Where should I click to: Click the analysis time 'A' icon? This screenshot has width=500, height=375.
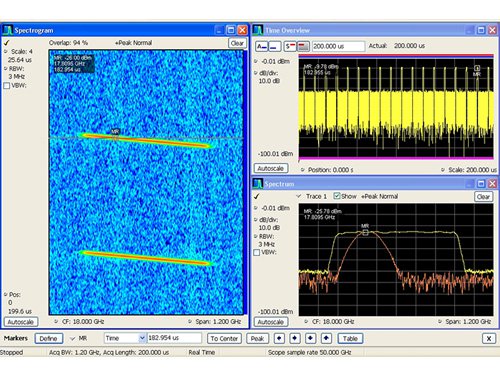[262, 46]
